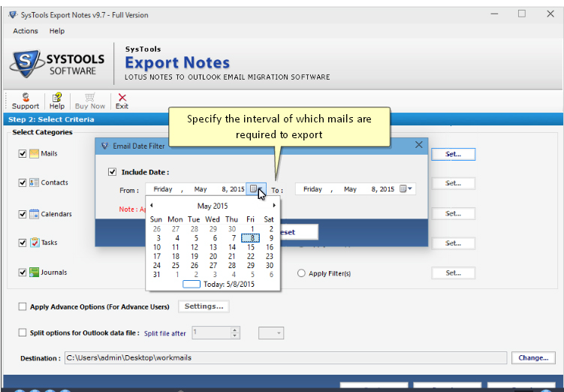The width and height of the screenshot is (564, 392).
Task: Click the Email Date Filter dialog shield icon
Action: pyautogui.click(x=104, y=146)
